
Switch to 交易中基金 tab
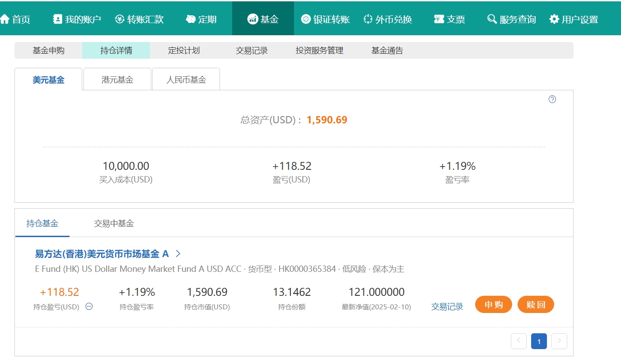coord(114,223)
